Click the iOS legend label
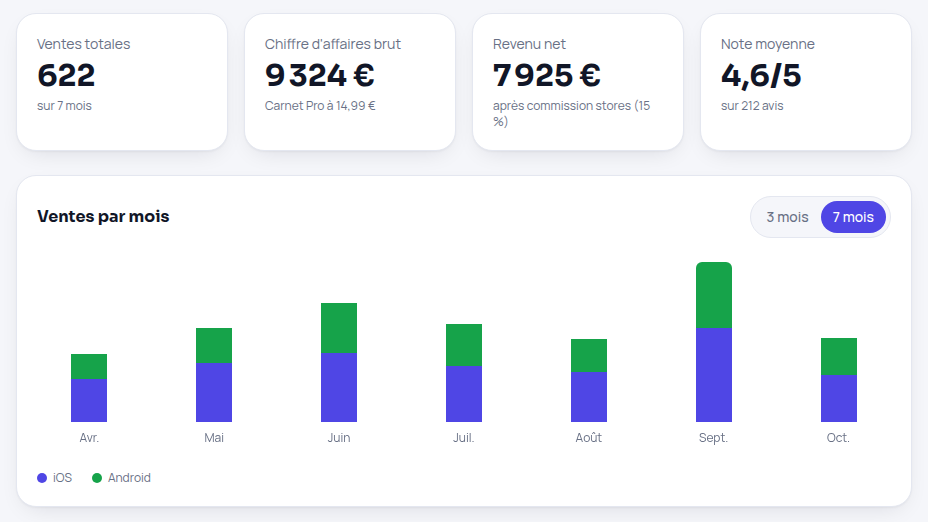Image resolution: width=928 pixels, height=522 pixels. point(62,478)
